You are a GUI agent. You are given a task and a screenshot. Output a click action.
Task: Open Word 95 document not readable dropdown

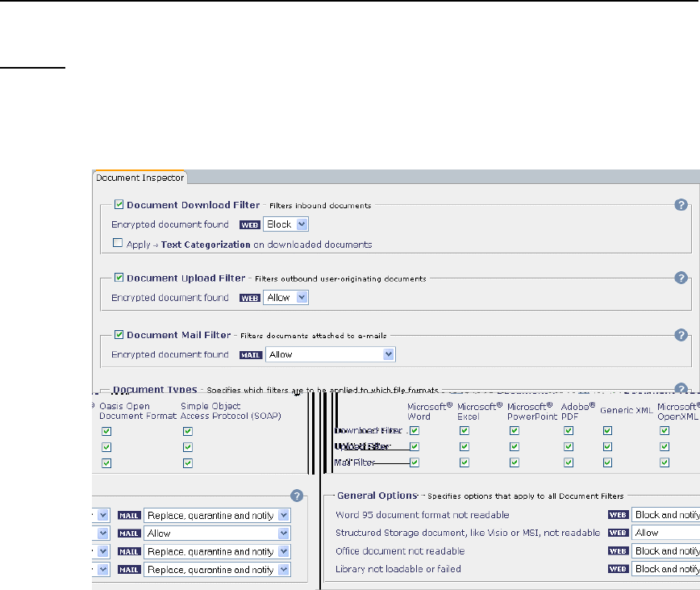(x=665, y=515)
